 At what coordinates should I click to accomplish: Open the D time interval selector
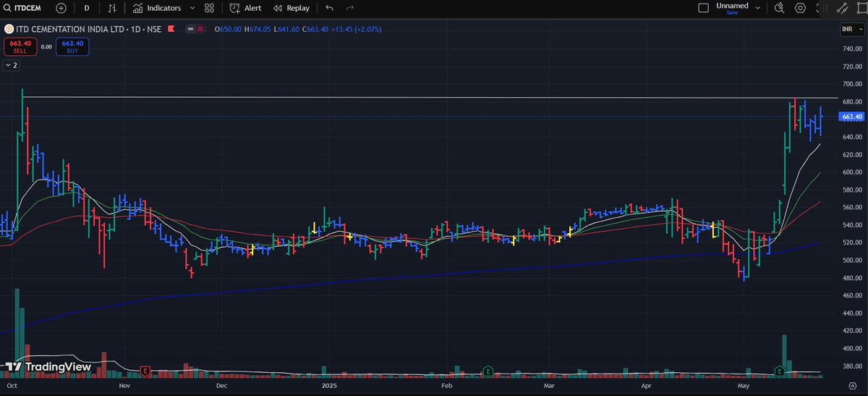point(87,8)
